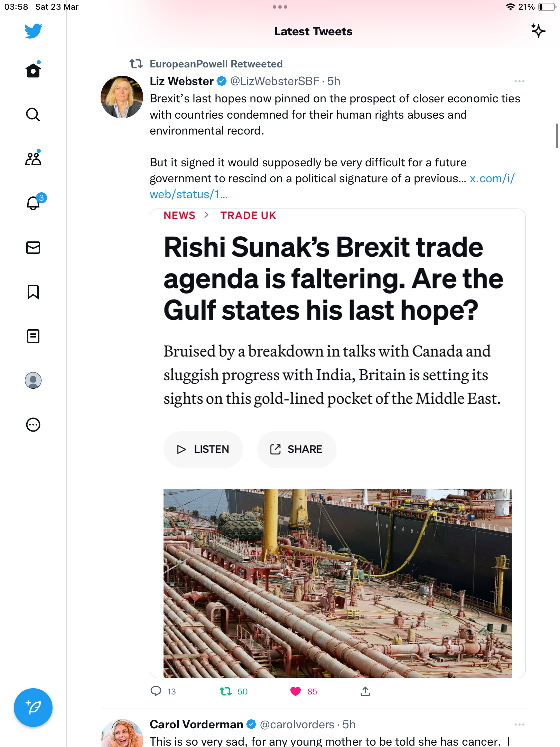
Task: Follow the x.com/i/web/status link
Action: click(x=332, y=186)
